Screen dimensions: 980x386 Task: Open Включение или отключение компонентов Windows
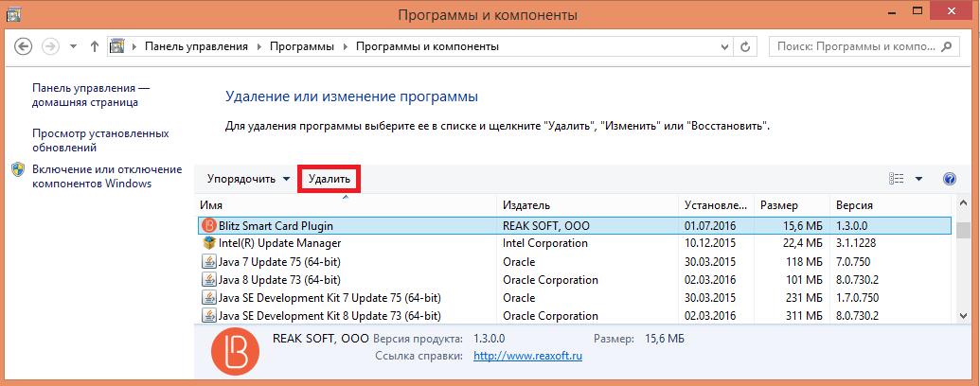coord(106,176)
